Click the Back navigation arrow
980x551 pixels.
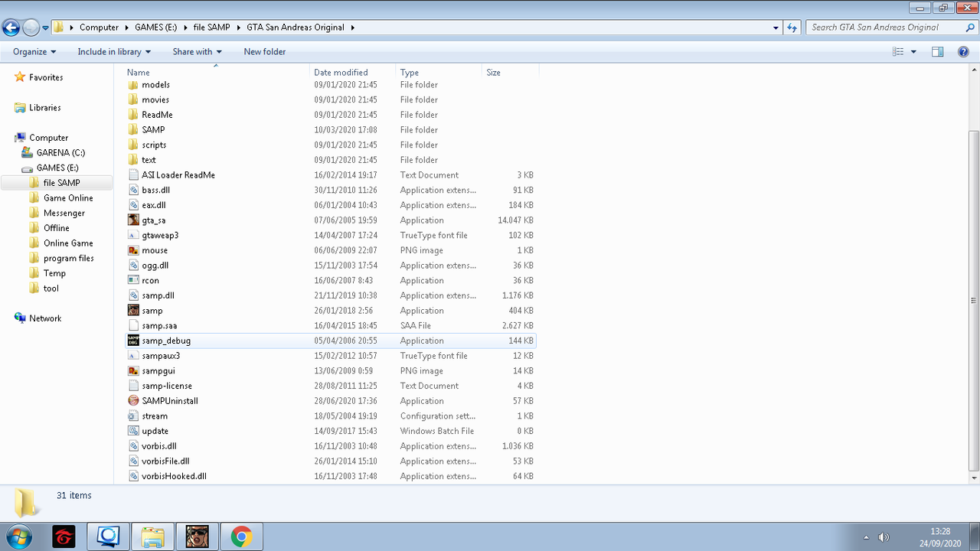11,28
